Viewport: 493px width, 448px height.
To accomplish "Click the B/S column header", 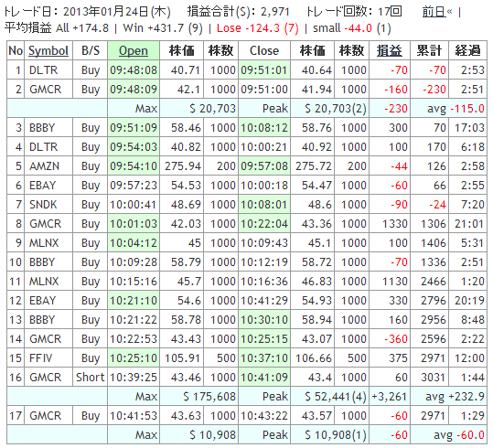I will click(x=91, y=50).
